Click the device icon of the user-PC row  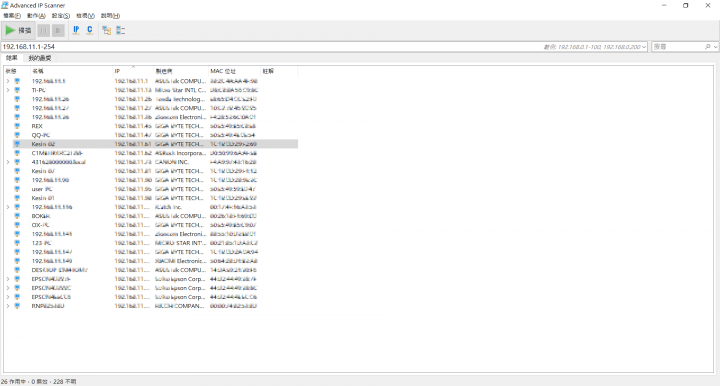[x=17, y=189]
